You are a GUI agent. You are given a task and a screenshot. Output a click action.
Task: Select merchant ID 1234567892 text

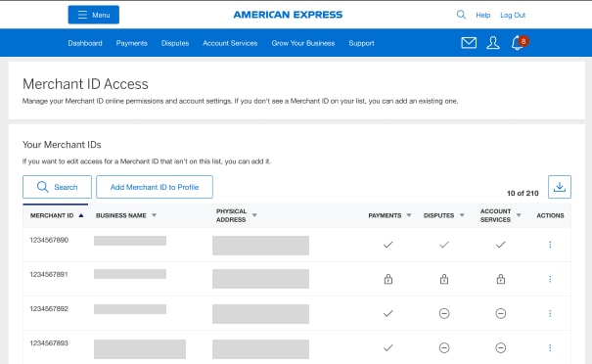pos(49,309)
